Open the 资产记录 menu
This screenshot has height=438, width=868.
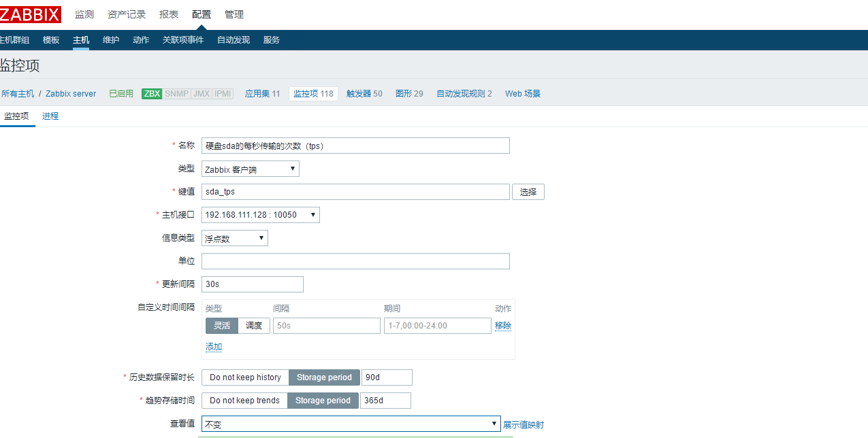127,14
